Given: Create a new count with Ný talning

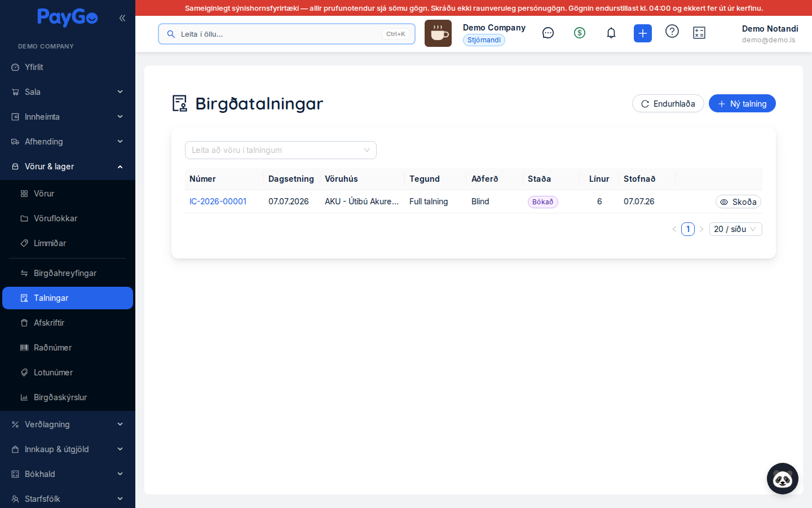Looking at the screenshot, I should 742,104.
